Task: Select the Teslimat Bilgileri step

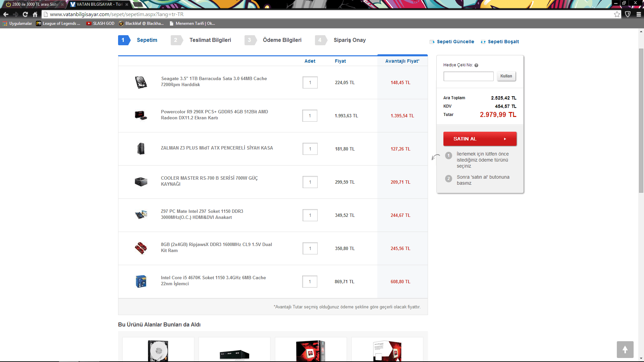Action: pos(210,40)
